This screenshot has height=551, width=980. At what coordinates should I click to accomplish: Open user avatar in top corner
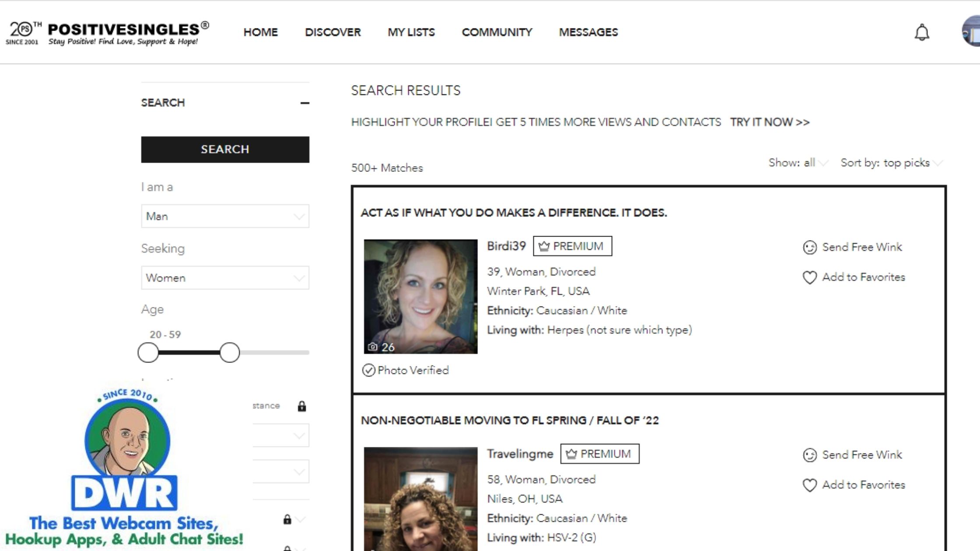coord(971,31)
